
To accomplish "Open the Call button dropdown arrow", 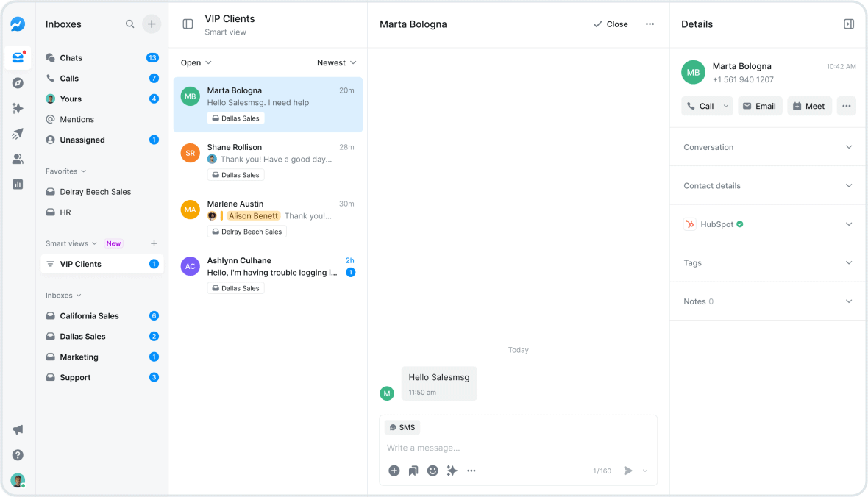I will [x=724, y=106].
